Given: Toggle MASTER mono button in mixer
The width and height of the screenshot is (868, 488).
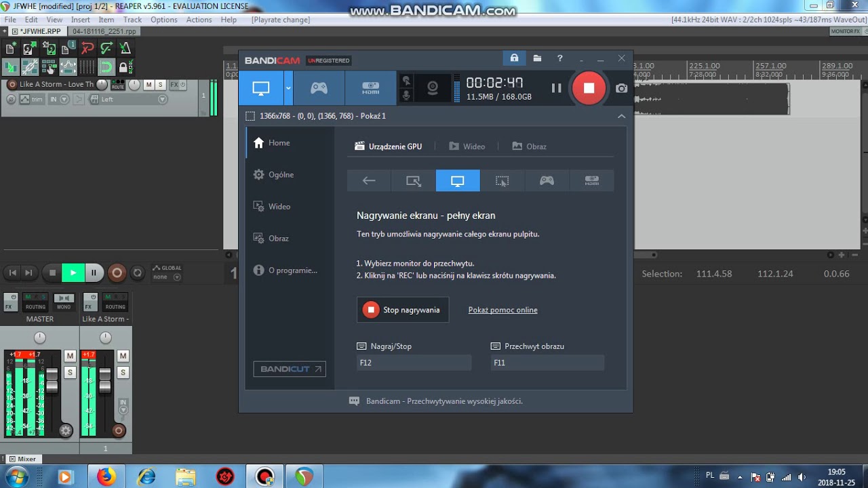Looking at the screenshot, I should 64,302.
